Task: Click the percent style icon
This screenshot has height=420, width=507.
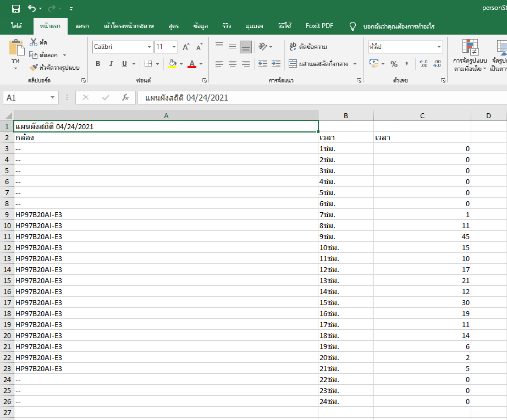Action: (x=394, y=64)
